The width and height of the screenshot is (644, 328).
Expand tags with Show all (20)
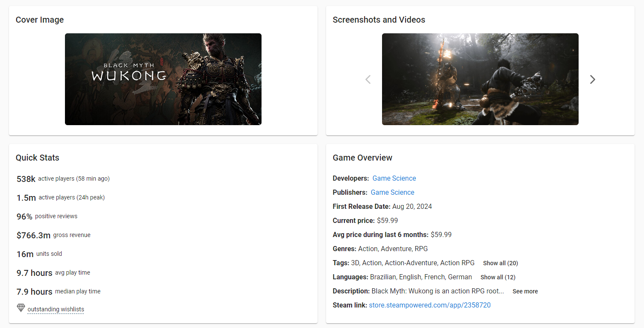point(500,263)
